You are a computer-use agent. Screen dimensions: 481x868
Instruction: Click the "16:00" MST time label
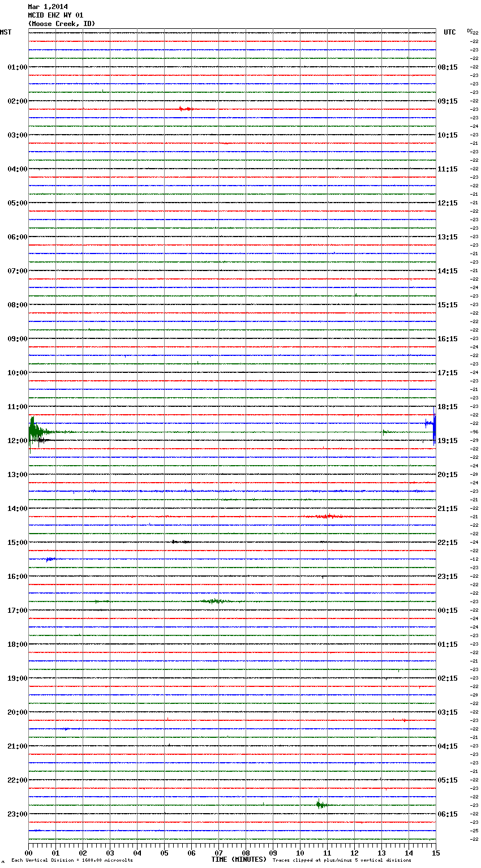coord(18,577)
